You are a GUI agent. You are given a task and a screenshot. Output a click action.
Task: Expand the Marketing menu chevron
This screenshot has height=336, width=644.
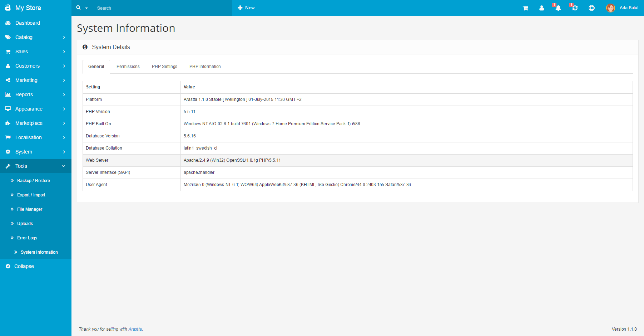[x=64, y=80]
